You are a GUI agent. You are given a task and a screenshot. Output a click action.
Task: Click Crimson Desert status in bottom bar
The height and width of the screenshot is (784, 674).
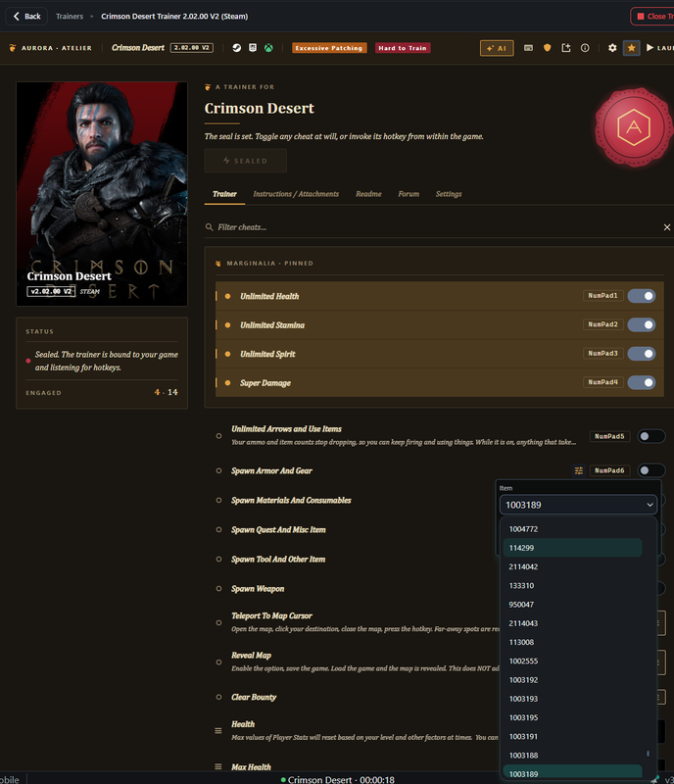tap(338, 779)
